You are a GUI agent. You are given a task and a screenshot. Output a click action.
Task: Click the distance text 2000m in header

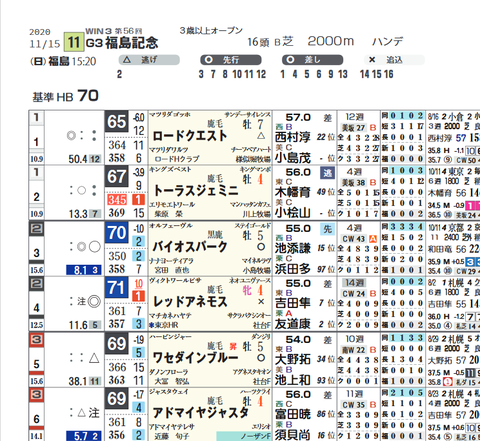[330, 41]
